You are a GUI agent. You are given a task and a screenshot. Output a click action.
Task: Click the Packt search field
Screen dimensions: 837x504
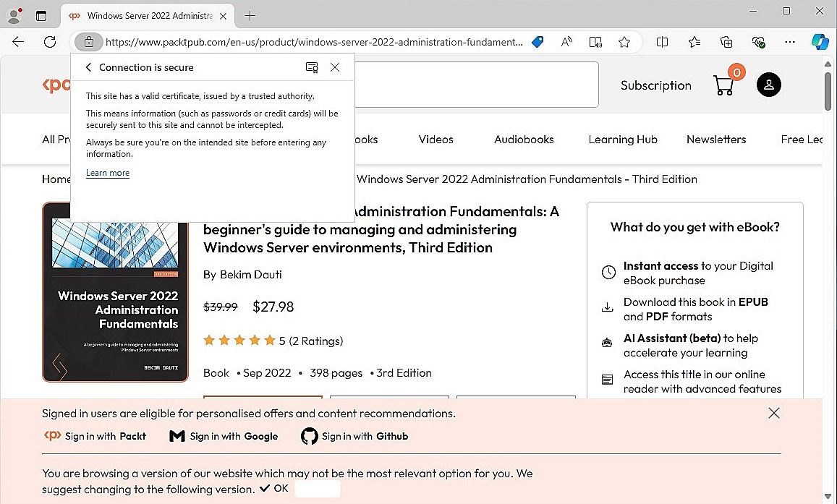[476, 85]
